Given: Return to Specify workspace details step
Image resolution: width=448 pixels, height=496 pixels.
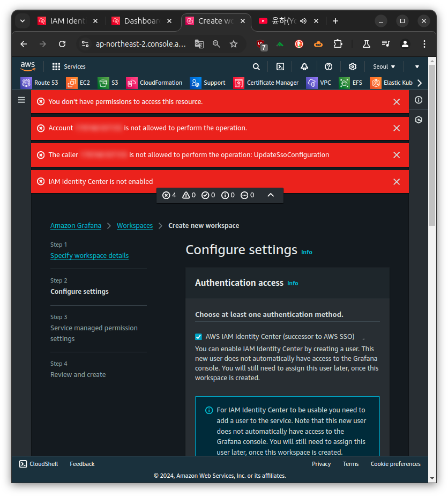Looking at the screenshot, I should (89, 256).
